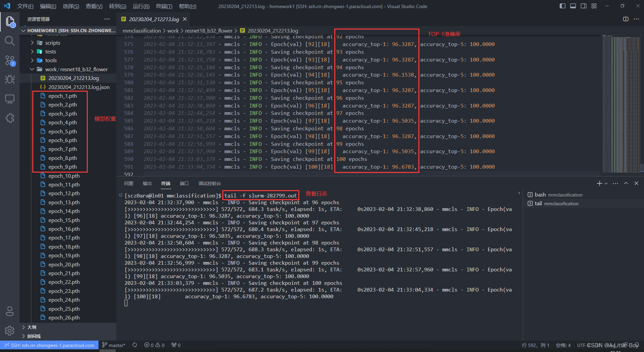Maximize the terminal panel size
644x352 pixels.
click(x=626, y=183)
